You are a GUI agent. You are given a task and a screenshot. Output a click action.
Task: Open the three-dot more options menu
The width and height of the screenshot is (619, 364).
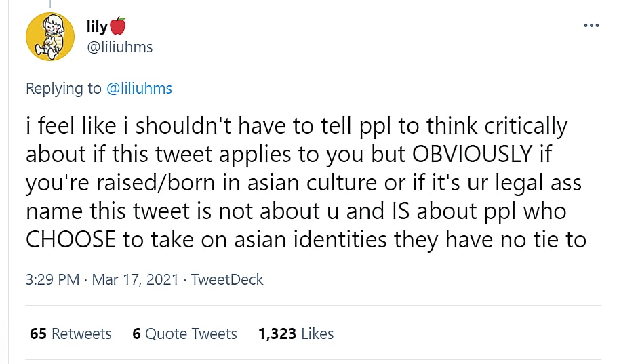click(591, 26)
